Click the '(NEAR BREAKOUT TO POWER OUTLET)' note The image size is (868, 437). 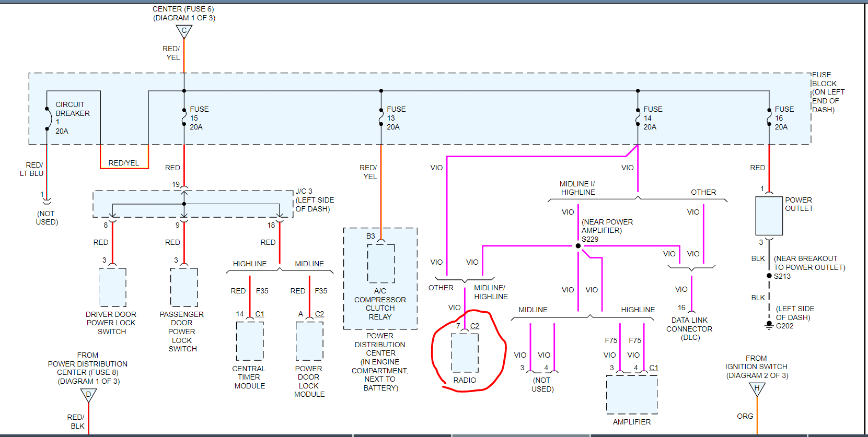click(809, 263)
